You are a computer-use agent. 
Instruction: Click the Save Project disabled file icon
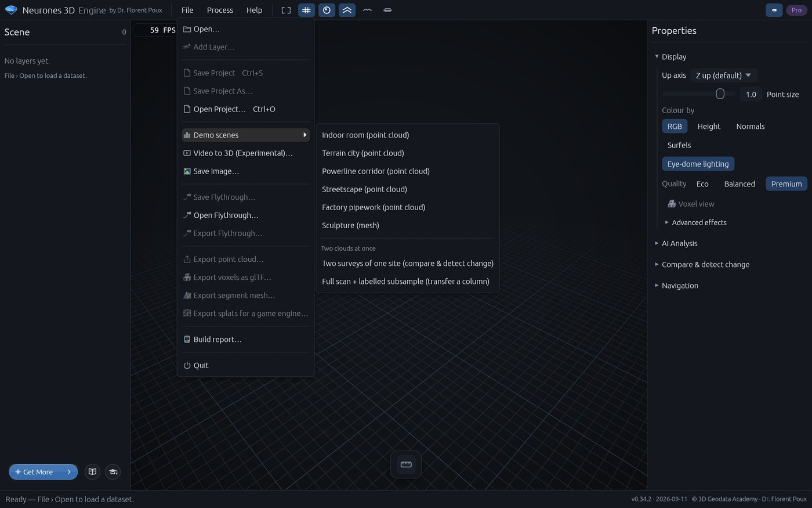coord(187,73)
